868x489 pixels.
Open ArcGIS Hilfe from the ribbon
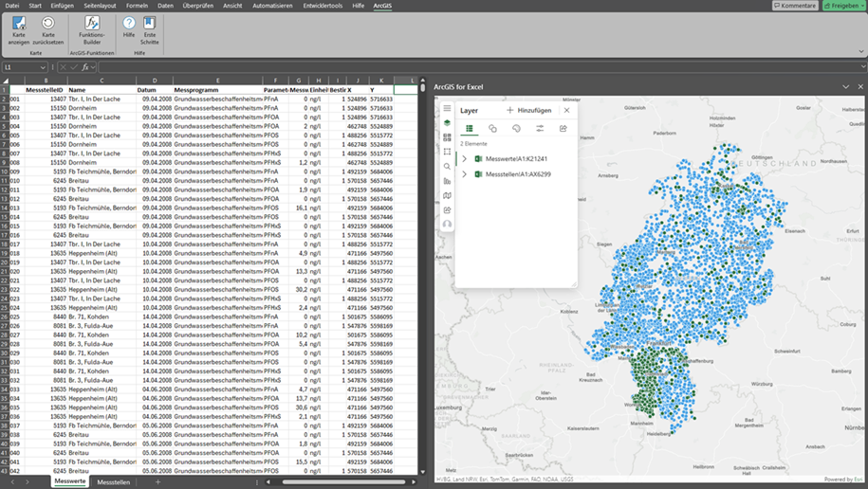pos(129,27)
